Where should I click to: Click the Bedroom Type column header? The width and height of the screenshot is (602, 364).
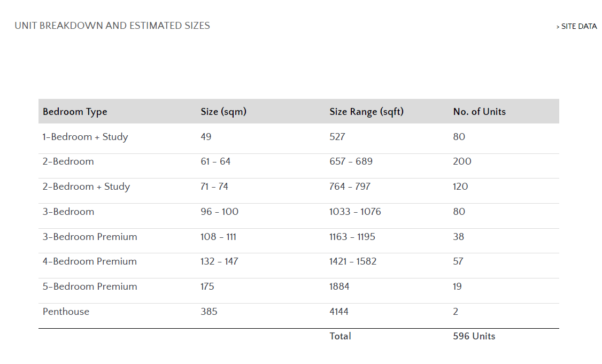pyautogui.click(x=75, y=112)
